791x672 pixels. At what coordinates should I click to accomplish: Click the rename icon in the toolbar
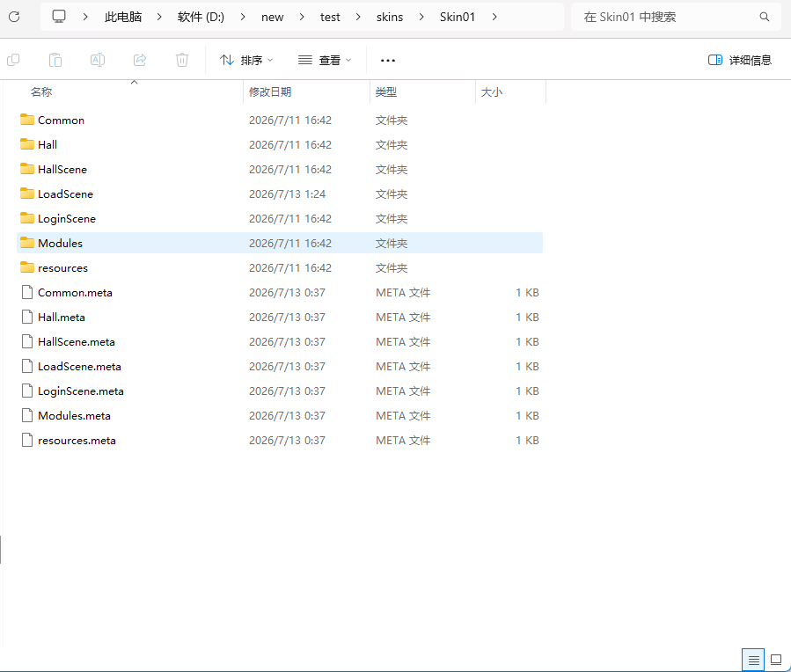pos(98,60)
